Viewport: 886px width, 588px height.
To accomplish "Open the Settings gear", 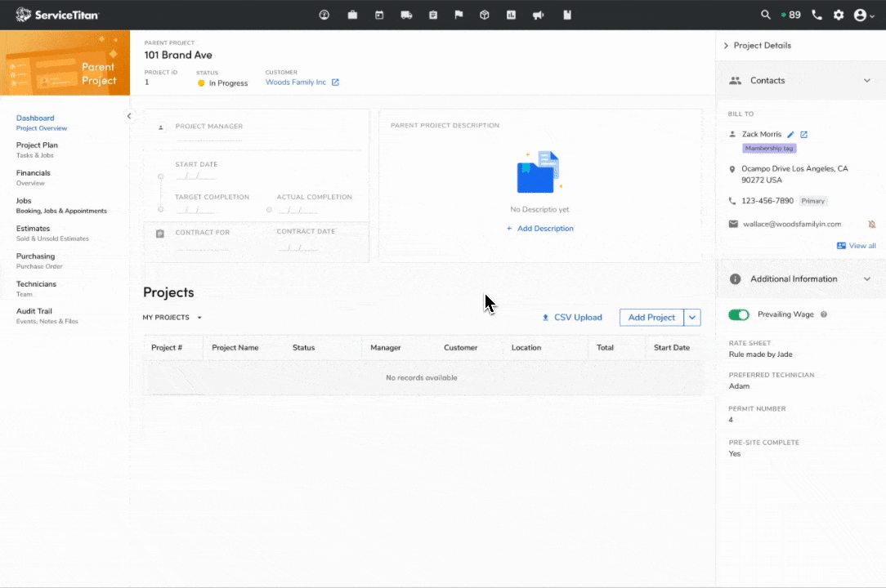I will (839, 15).
